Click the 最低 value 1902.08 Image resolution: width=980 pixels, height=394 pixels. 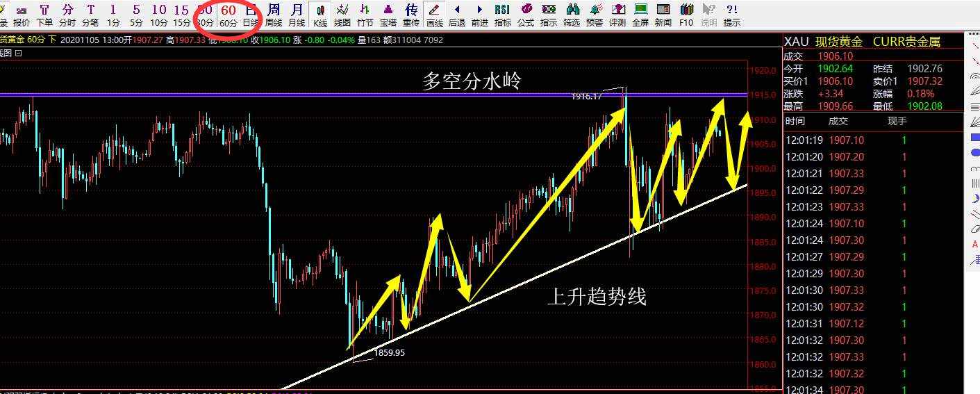[925, 106]
